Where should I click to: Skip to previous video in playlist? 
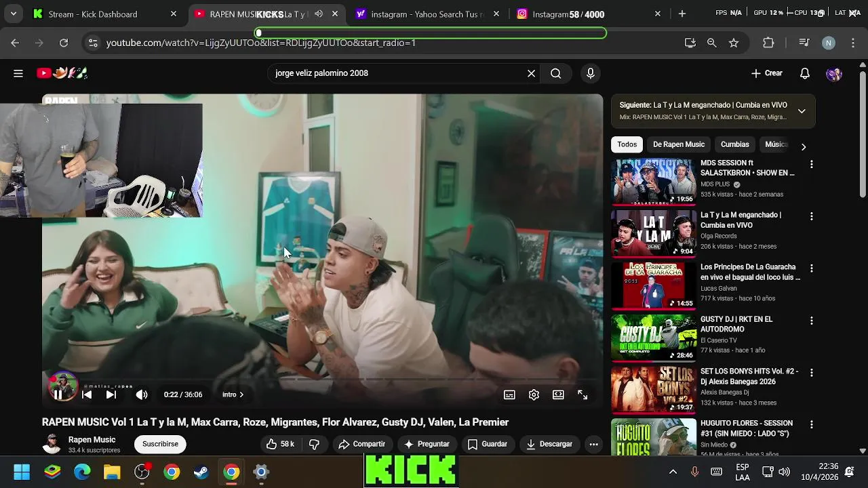point(87,394)
